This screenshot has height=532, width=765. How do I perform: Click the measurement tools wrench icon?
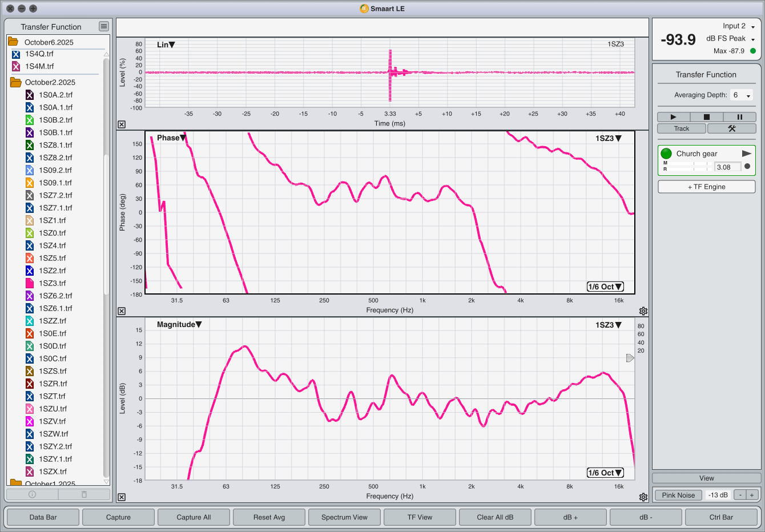[731, 128]
